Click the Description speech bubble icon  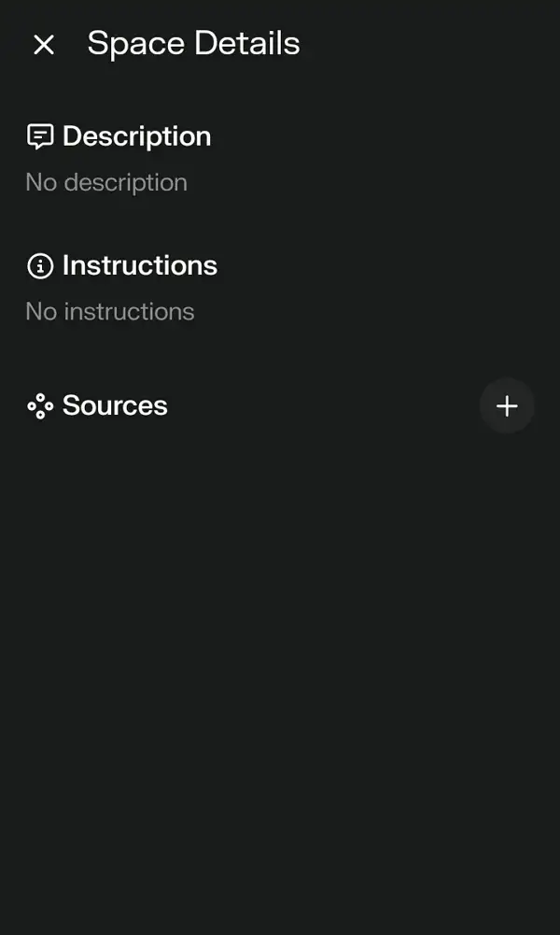point(40,136)
